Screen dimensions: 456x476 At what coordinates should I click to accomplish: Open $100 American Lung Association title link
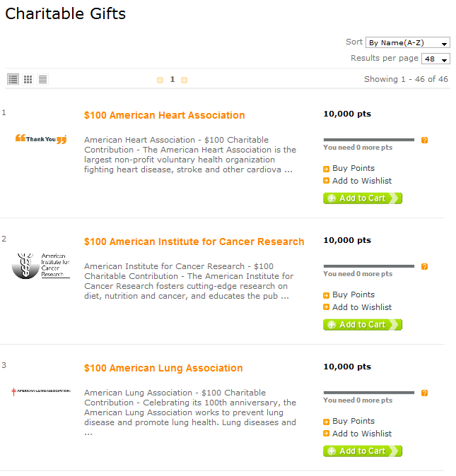[163, 368]
